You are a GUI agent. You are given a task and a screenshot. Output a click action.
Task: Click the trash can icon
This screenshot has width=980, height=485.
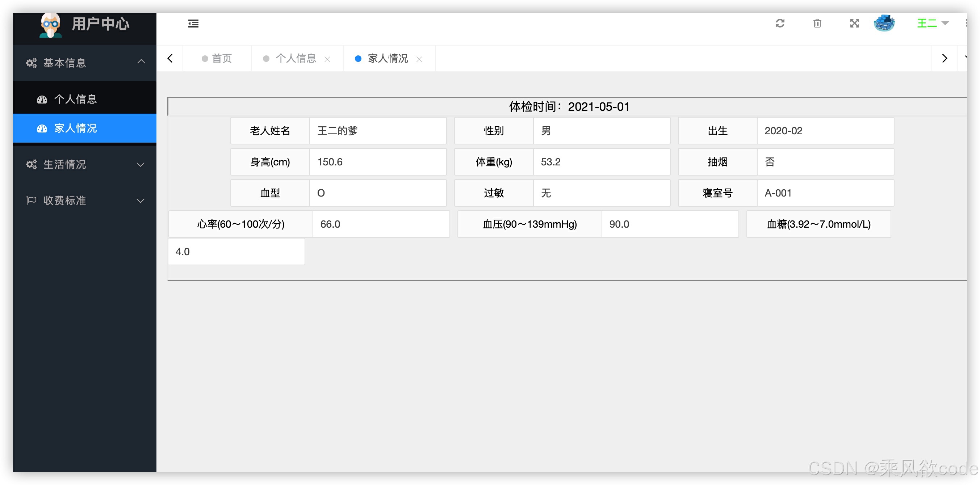tap(817, 24)
